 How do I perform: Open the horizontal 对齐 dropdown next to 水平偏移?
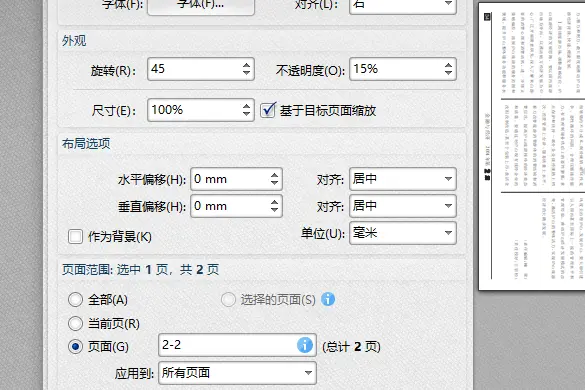403,179
